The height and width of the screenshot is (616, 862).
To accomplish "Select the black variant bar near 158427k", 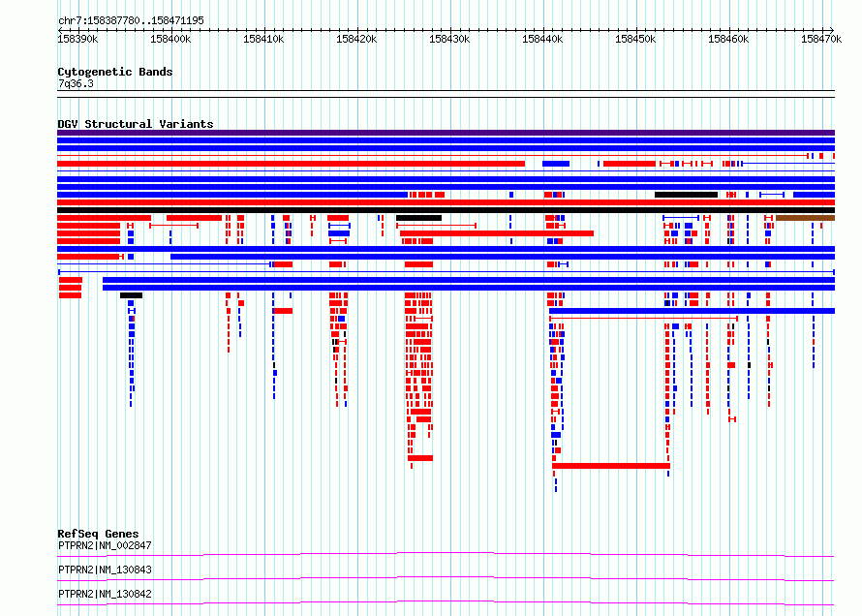I will (x=419, y=218).
